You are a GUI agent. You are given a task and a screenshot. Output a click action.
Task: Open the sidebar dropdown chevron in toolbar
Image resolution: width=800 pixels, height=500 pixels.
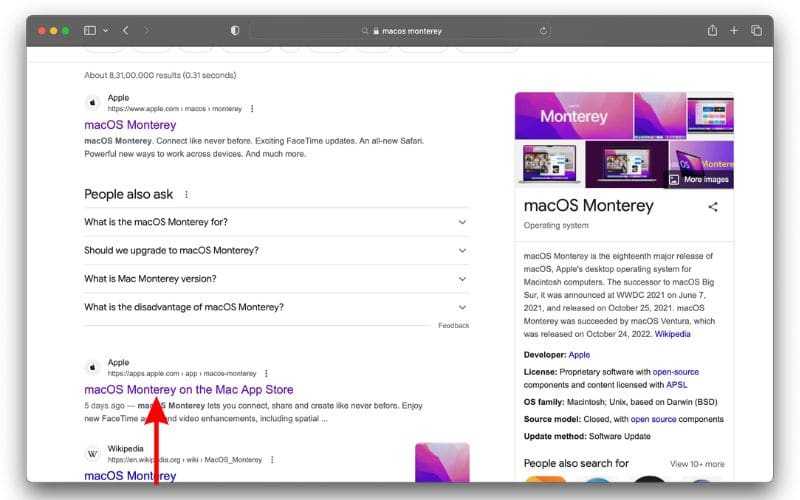[x=106, y=31]
